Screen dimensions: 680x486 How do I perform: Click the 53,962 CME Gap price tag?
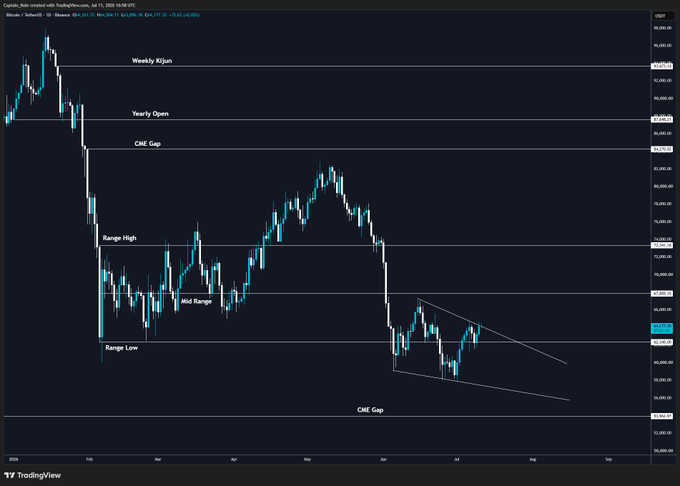662,416
